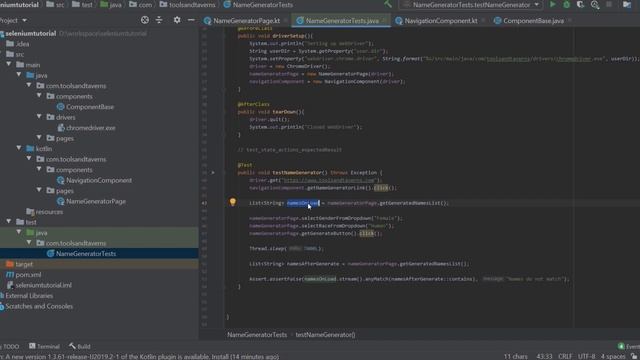The height and width of the screenshot is (360, 640).
Task: Click the Build project hammer icon
Action: tap(388, 4)
